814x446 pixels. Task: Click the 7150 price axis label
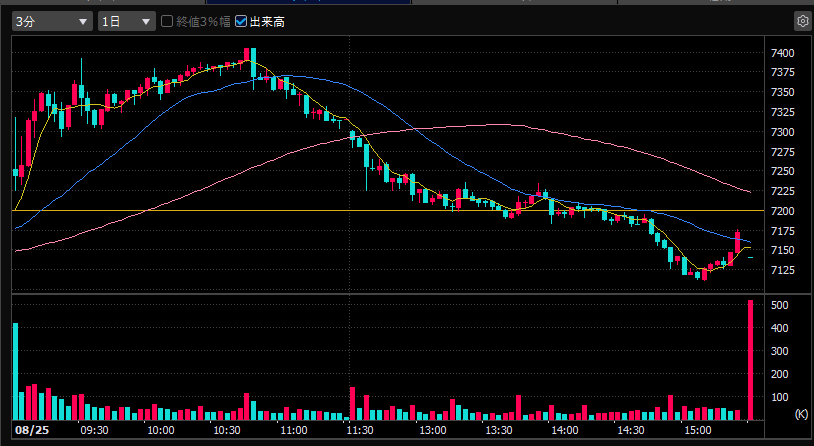click(x=782, y=250)
